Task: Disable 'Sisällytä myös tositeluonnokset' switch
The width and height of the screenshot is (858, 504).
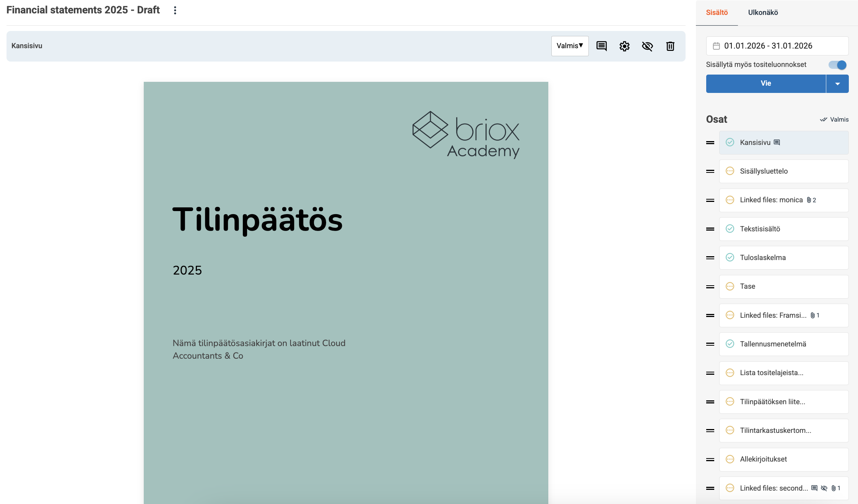Action: (x=837, y=65)
